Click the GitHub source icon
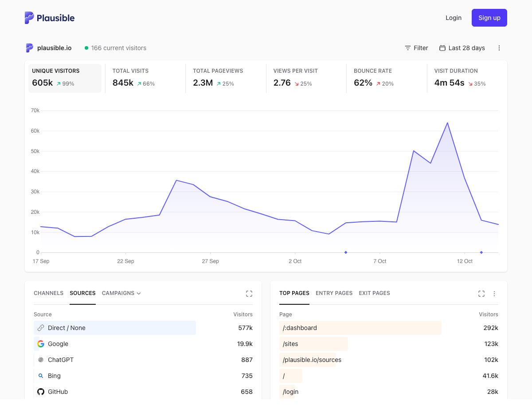The image size is (532, 409). coord(41,392)
